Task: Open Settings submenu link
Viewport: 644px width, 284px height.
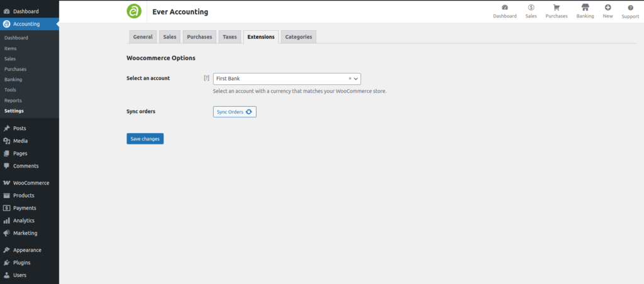Action: pyautogui.click(x=14, y=111)
